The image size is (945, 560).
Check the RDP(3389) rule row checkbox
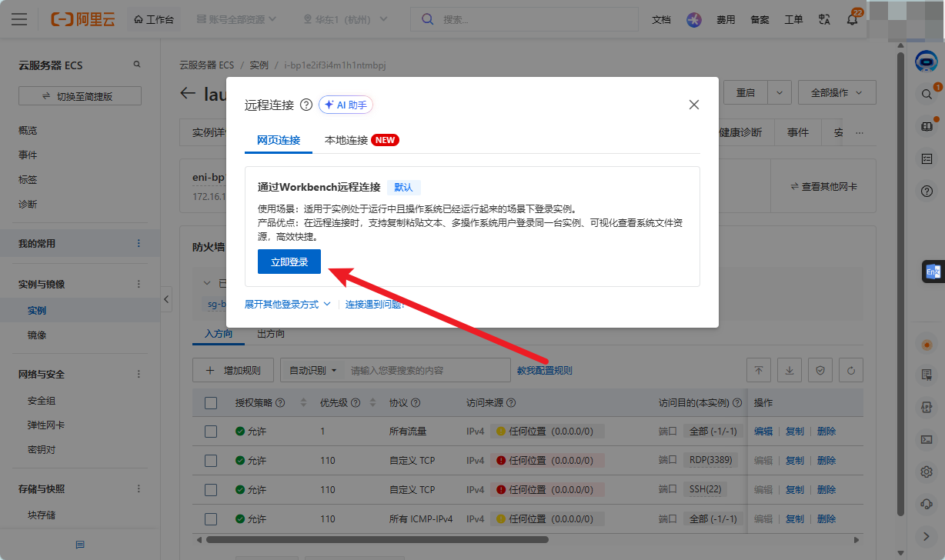211,461
